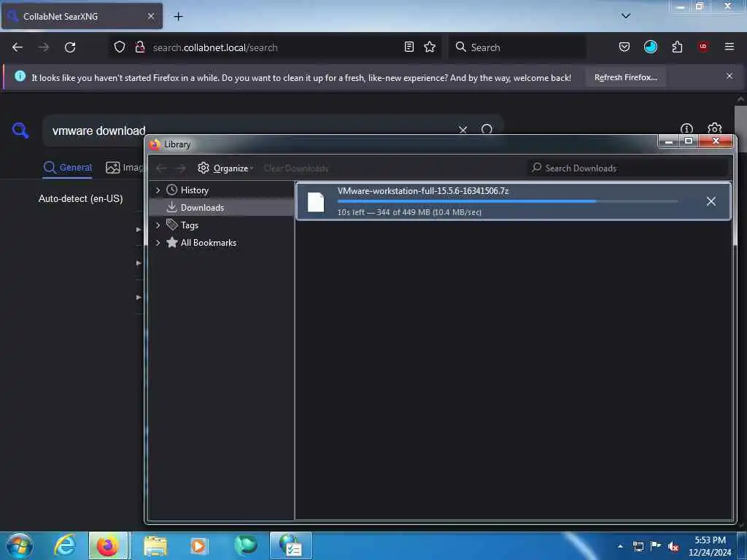Screen dimensions: 747x560
Task: Expand the History tree node
Action: tap(158, 190)
